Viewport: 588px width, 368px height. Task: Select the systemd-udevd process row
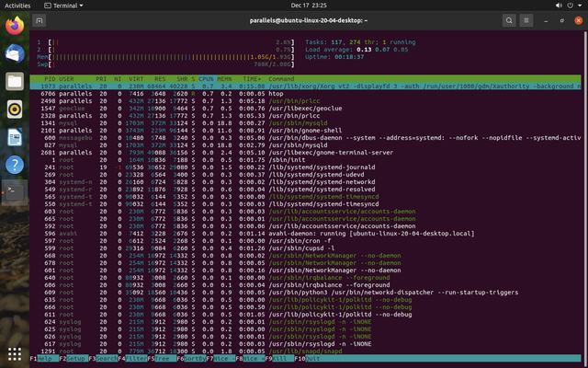(305, 175)
